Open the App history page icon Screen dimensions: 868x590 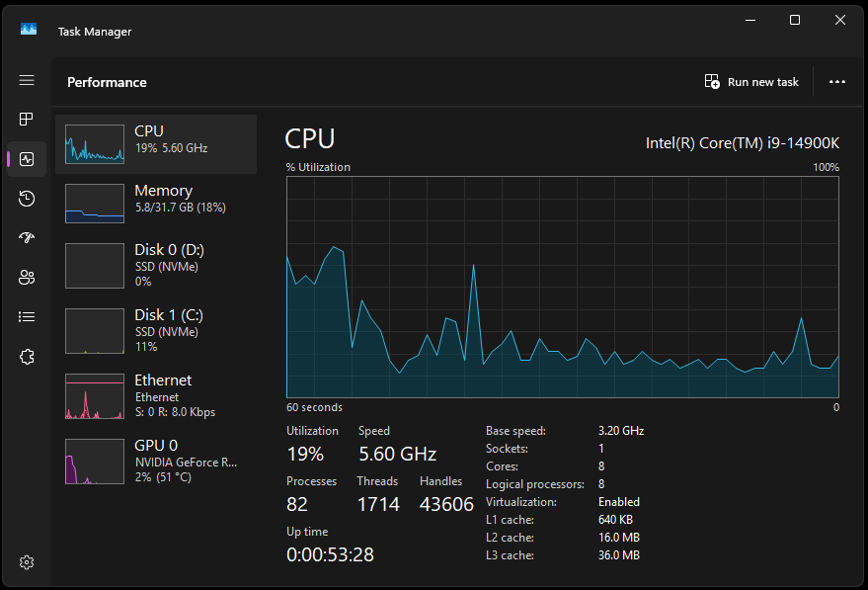click(27, 199)
